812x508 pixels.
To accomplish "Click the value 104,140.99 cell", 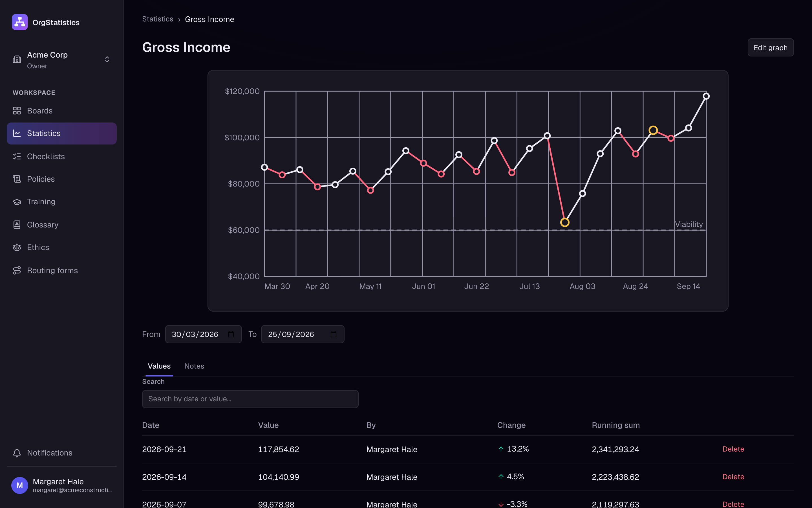I will tap(279, 477).
